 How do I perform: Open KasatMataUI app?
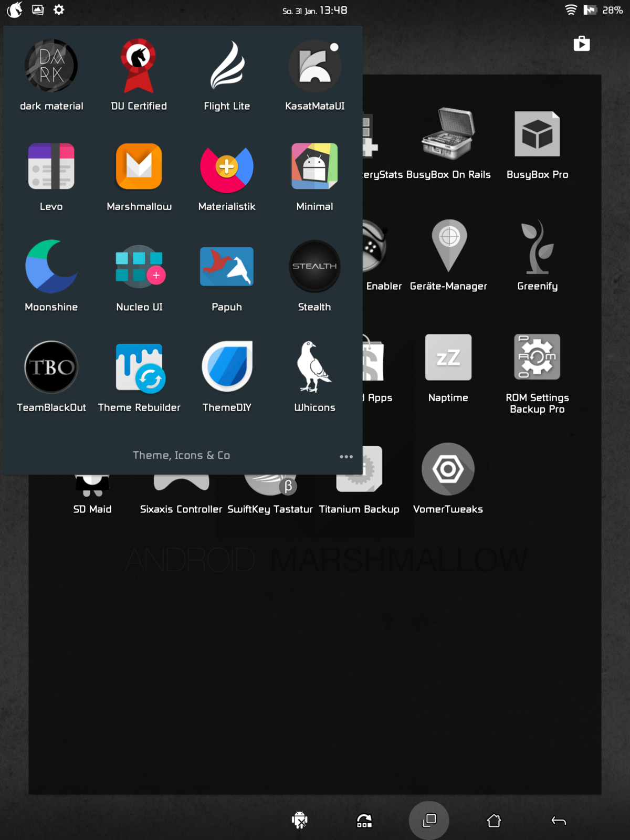point(314,67)
